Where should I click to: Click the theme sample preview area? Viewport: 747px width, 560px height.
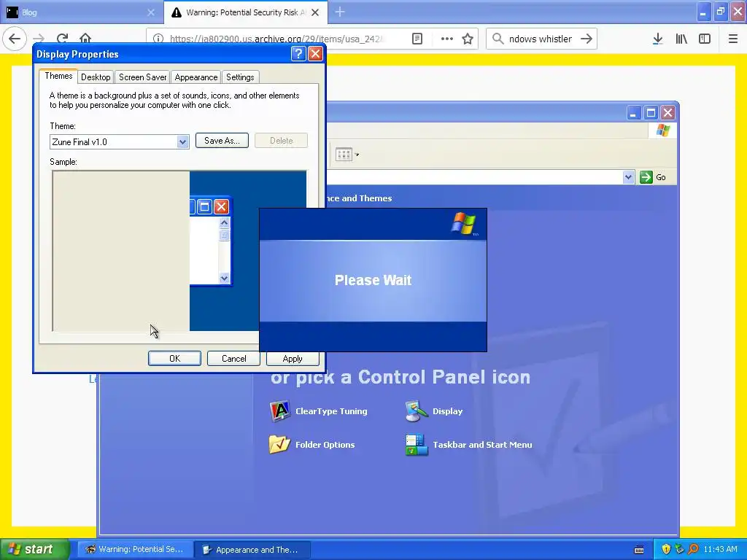coord(179,251)
